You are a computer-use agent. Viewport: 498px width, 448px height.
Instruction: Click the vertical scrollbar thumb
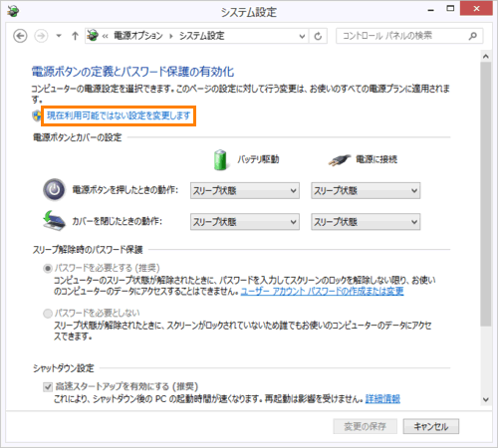click(x=486, y=194)
